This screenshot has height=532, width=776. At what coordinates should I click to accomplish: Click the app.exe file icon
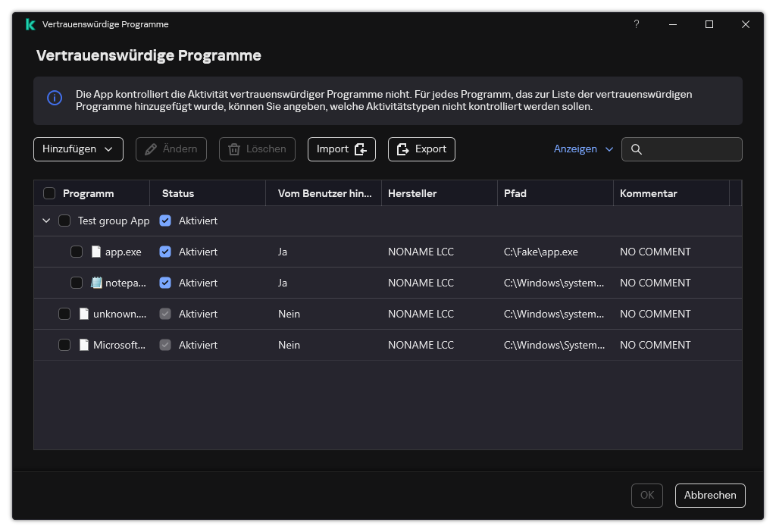point(96,252)
